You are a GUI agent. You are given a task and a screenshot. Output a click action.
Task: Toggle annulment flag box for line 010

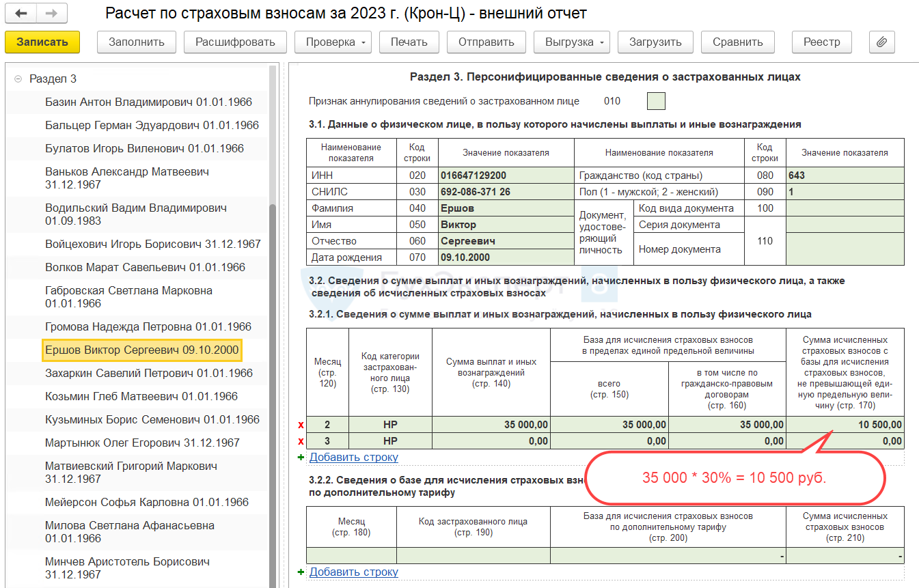click(x=655, y=101)
